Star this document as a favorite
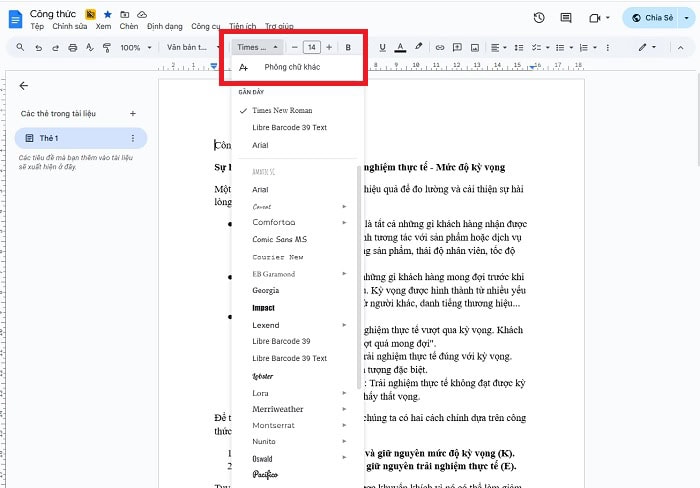Viewport: 700px width, 488px height. (107, 14)
